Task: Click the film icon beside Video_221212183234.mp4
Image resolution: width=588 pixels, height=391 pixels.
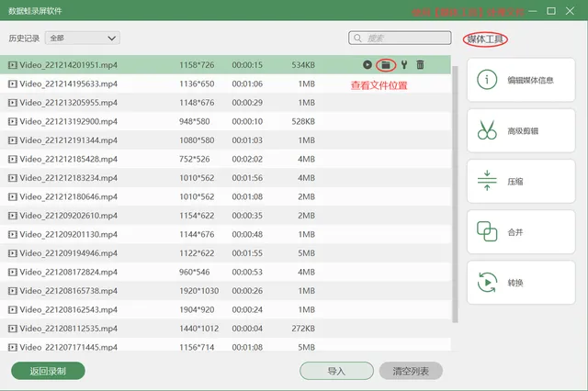Action: coord(13,178)
